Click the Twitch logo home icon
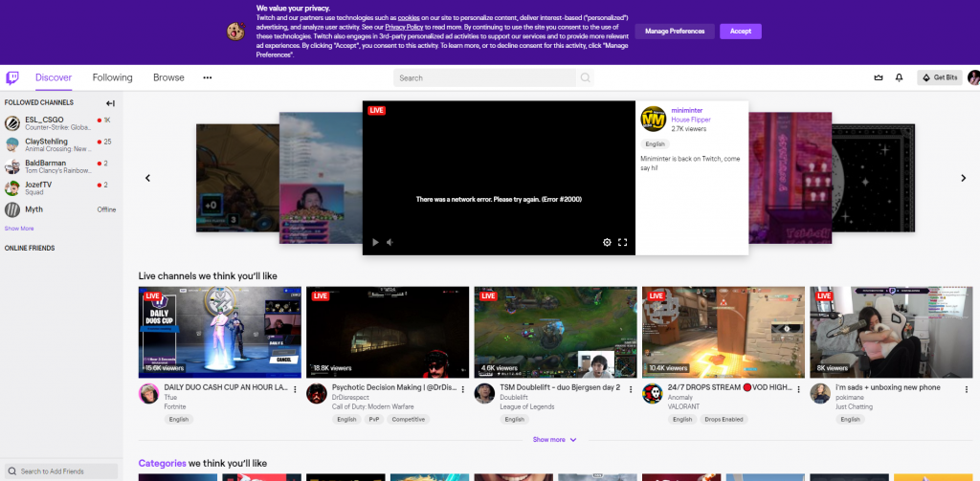The width and height of the screenshot is (980, 481). coord(11,78)
